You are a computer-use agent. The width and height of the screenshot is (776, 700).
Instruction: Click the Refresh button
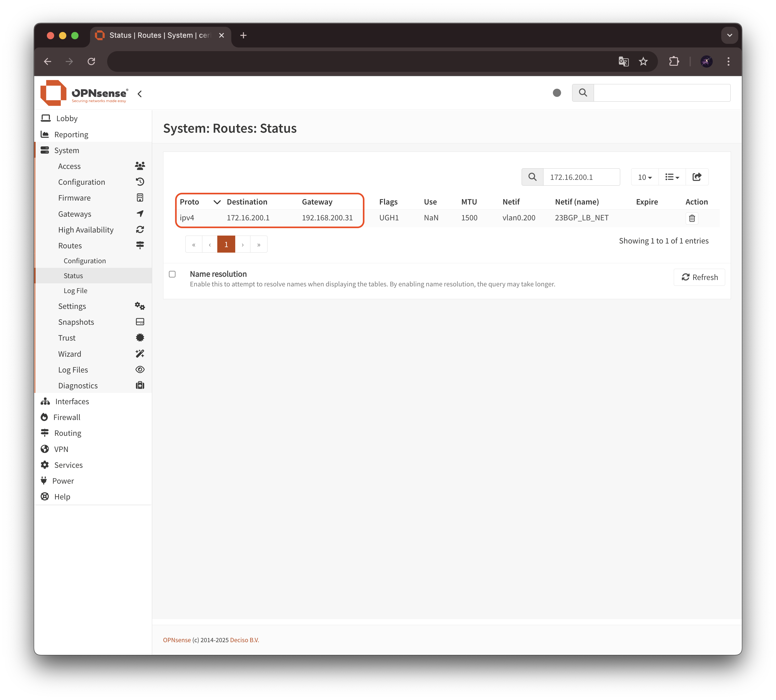699,277
